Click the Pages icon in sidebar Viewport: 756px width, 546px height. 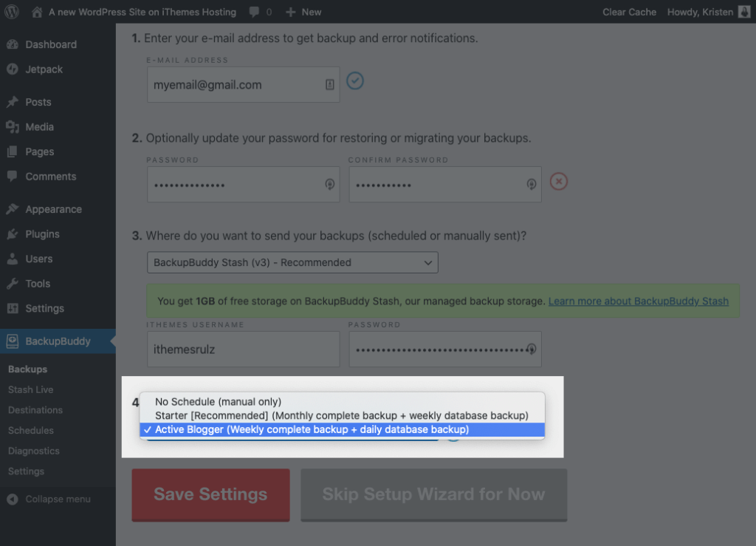13,151
